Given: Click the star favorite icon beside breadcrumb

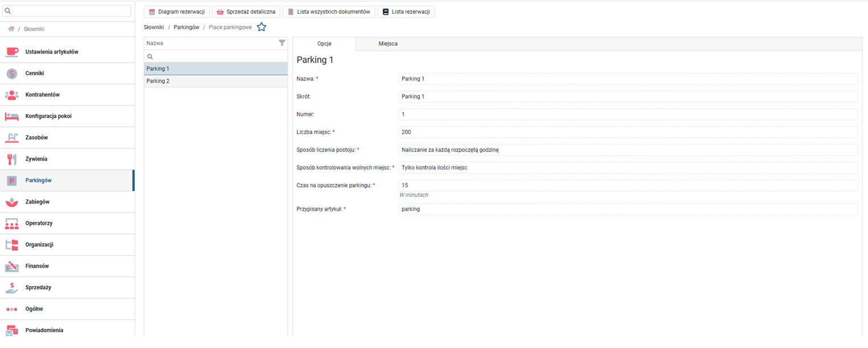Looking at the screenshot, I should 261,27.
